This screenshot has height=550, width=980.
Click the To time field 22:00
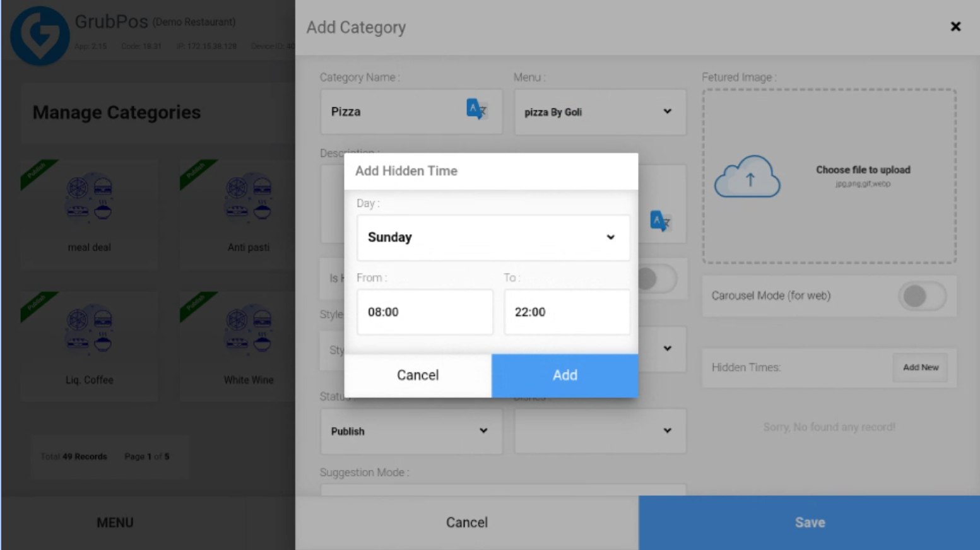567,312
